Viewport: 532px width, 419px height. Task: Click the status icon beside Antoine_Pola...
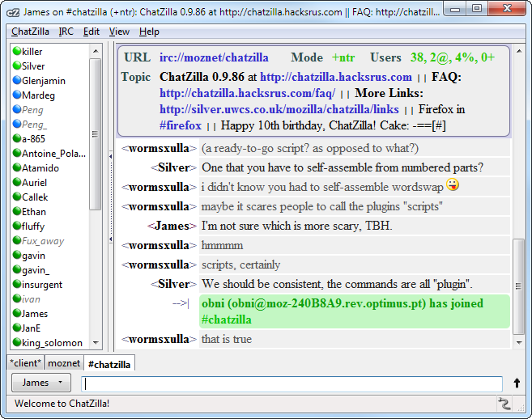click(x=16, y=154)
